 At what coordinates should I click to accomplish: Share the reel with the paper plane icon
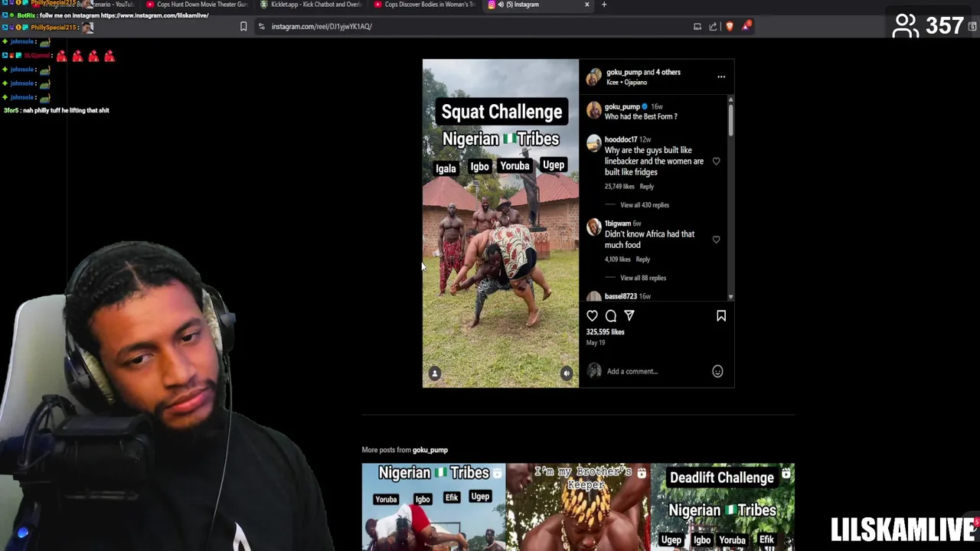629,315
